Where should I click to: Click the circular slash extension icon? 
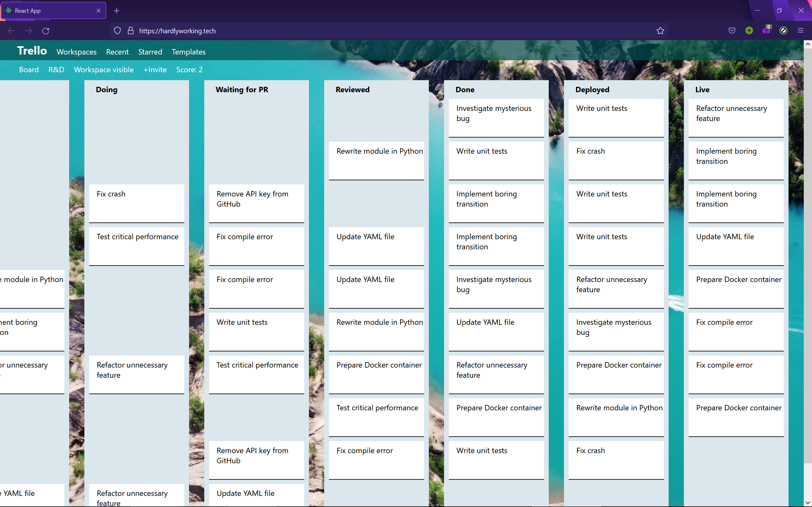coord(783,31)
